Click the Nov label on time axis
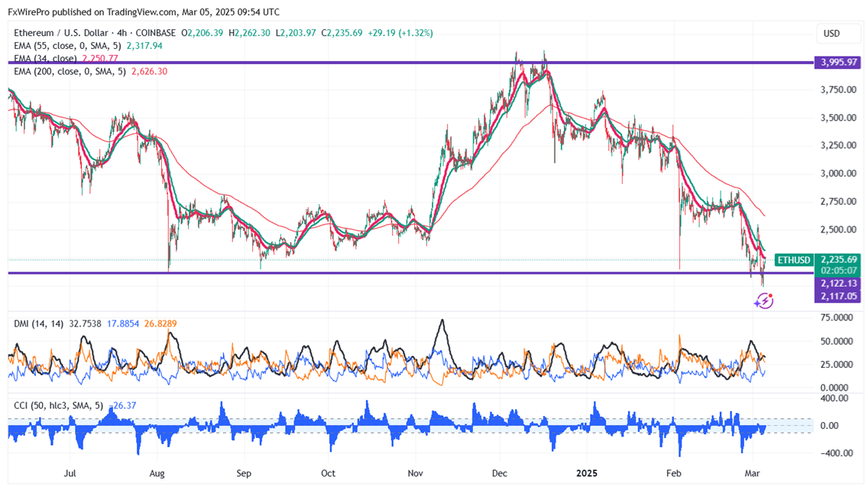Viewport: 868px width, 487px height. click(x=415, y=473)
